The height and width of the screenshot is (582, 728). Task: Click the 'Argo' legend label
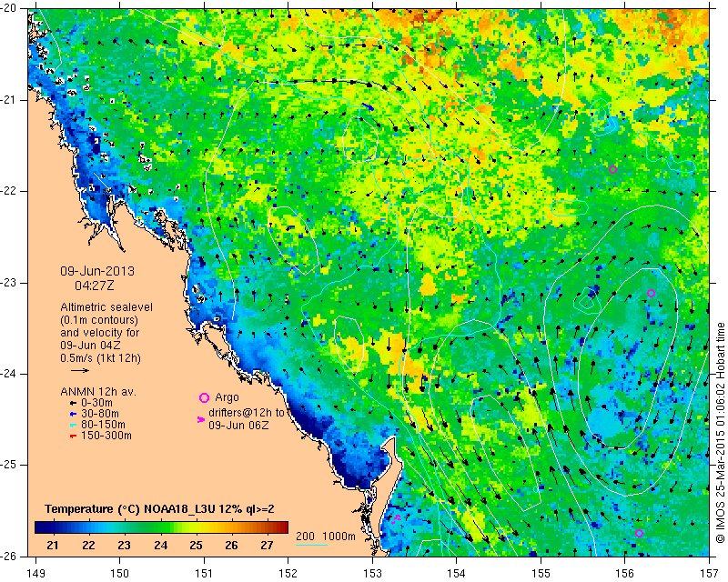[x=227, y=397]
